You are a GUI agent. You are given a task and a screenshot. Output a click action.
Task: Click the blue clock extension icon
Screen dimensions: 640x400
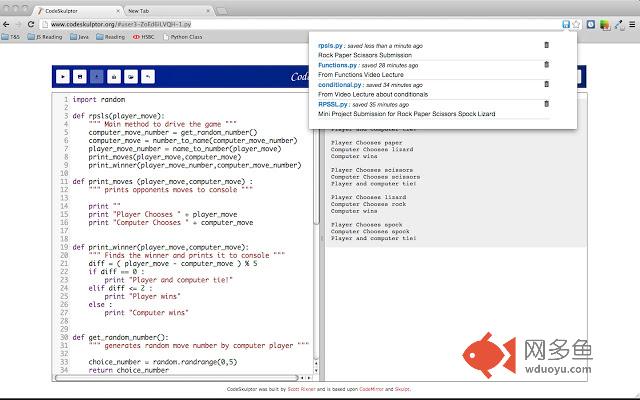pyautogui.click(x=591, y=24)
